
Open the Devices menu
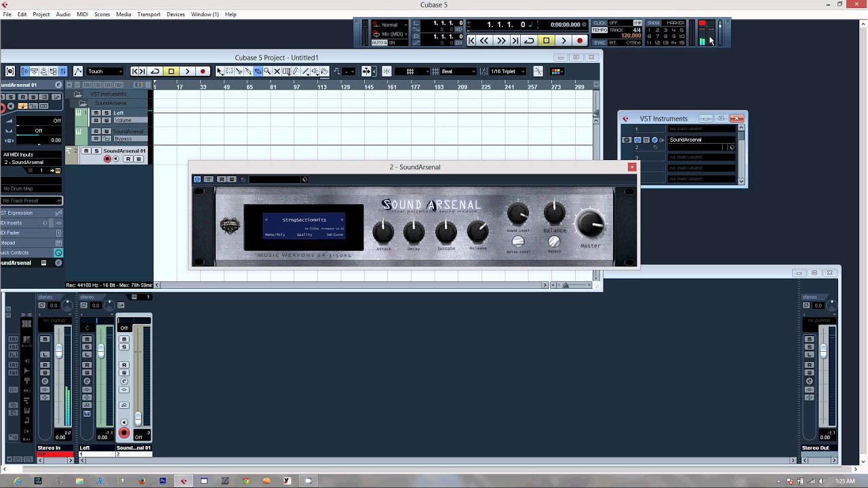click(176, 14)
